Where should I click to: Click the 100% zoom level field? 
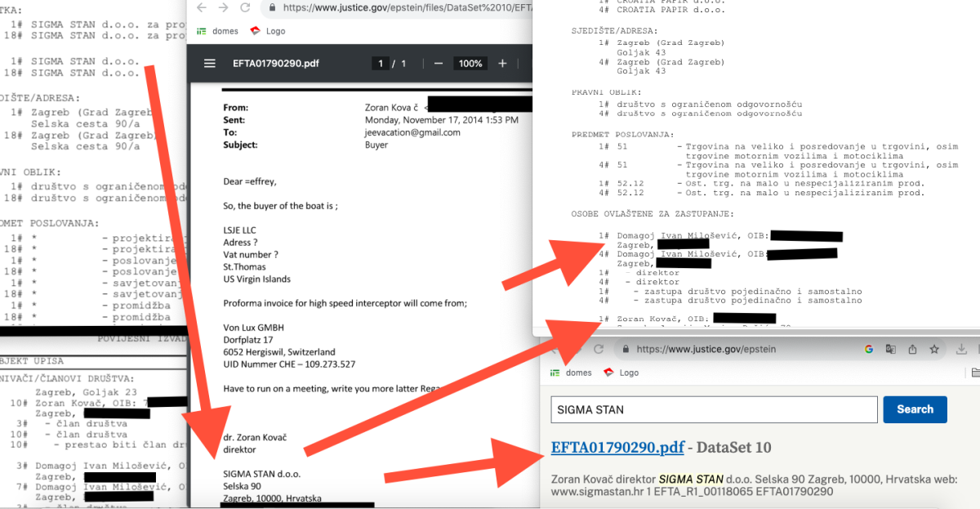[470, 64]
